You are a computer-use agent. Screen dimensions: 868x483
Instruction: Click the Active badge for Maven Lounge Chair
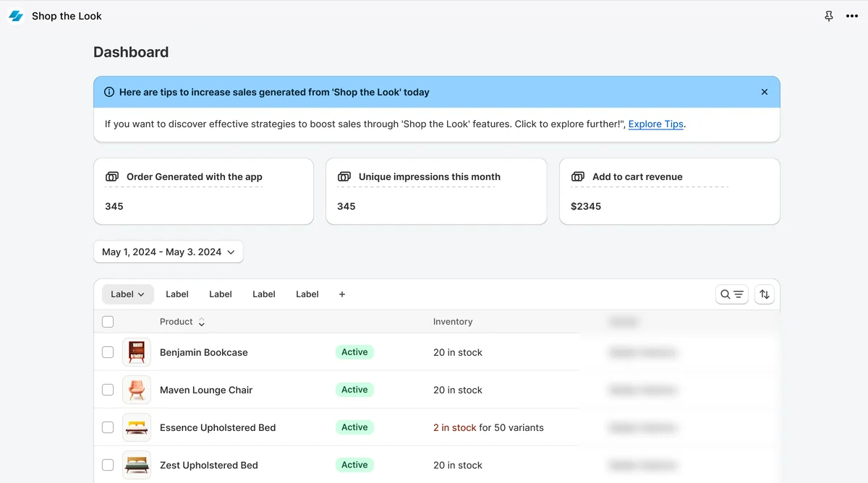354,390
